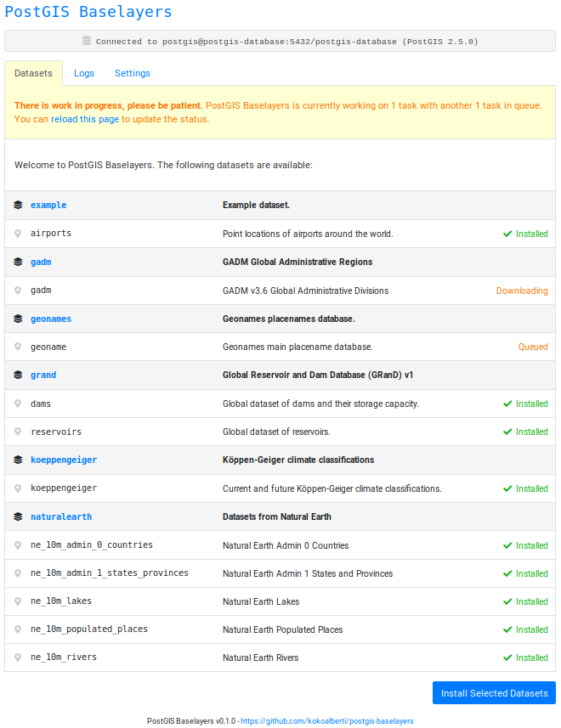This screenshot has height=728, width=561.
Task: Click the layers icon beside example
Action: (x=18, y=205)
